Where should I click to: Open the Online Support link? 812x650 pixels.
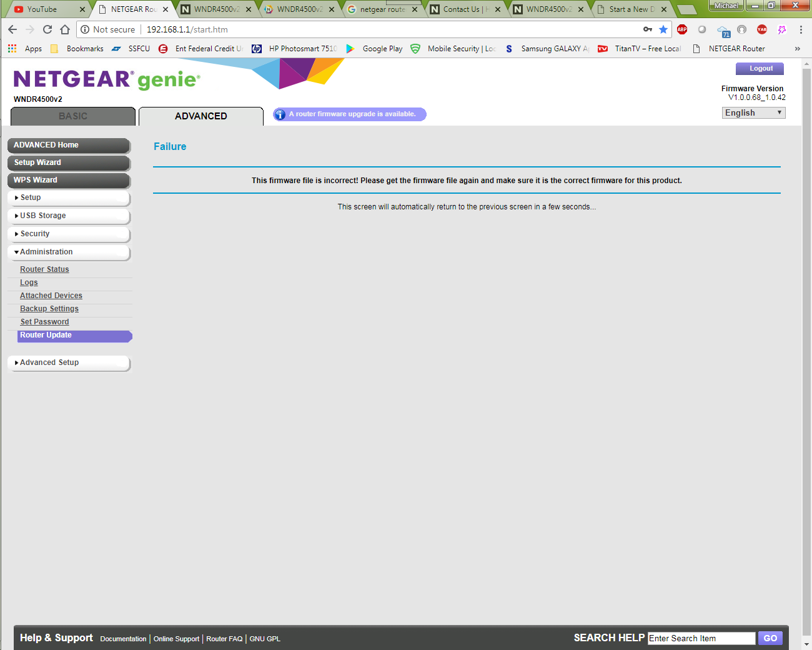point(176,639)
